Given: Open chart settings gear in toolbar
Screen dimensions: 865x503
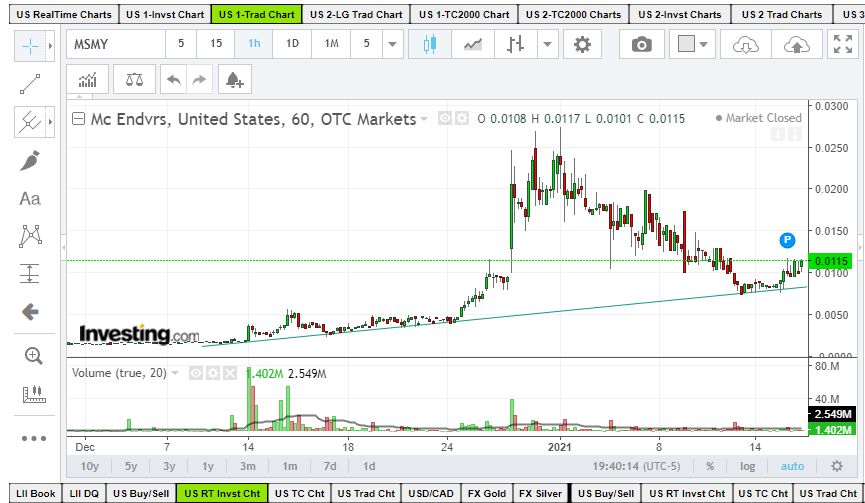Looking at the screenshot, I should coord(582,44).
